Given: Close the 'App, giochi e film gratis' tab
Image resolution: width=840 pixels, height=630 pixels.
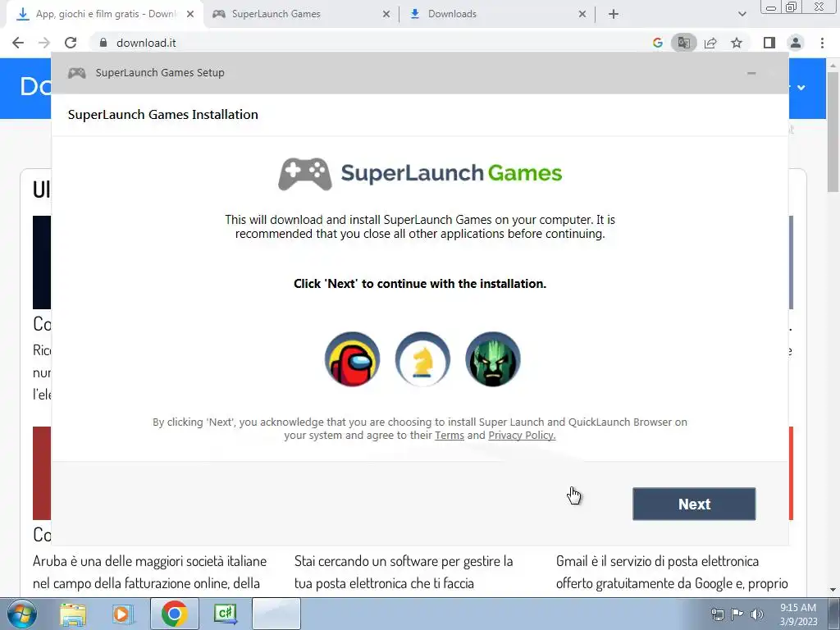Looking at the screenshot, I should point(190,15).
